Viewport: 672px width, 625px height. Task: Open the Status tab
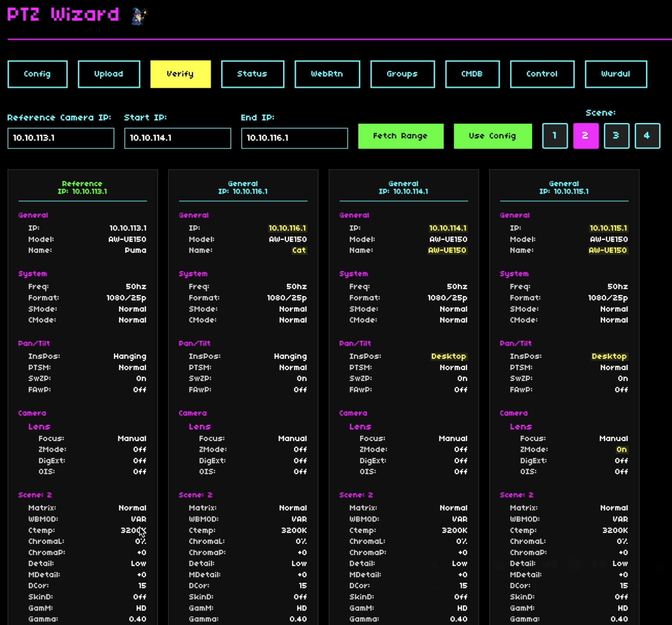[x=253, y=74]
